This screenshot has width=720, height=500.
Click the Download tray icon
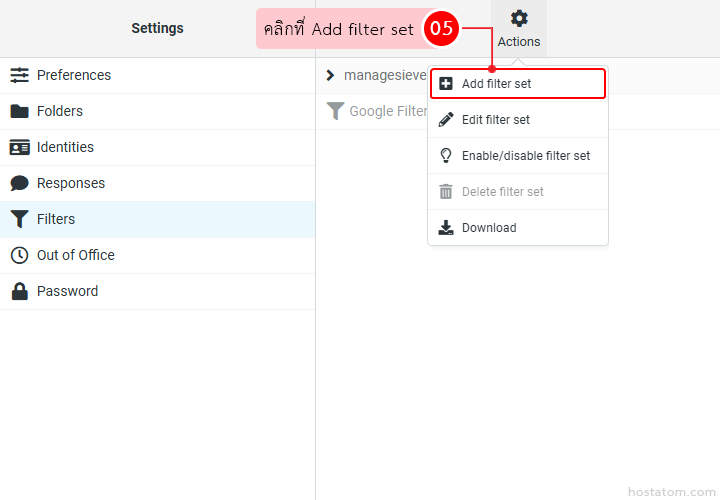click(x=446, y=228)
